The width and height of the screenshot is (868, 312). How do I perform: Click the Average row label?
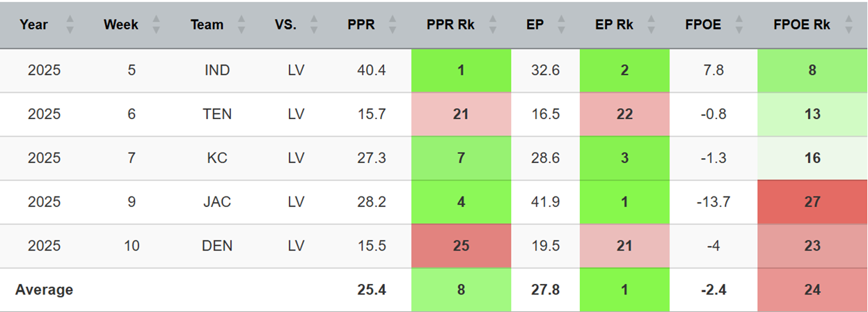point(44,290)
